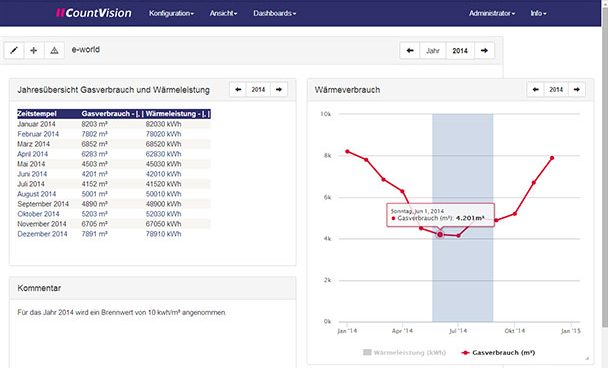608x368 pixels.
Task: Open the Dashboards dropdown
Action: pos(275,13)
